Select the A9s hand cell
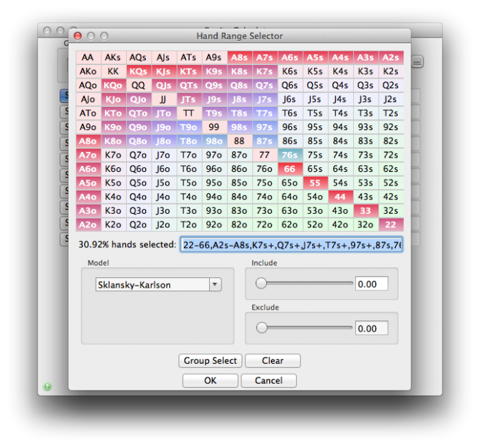 coord(214,57)
